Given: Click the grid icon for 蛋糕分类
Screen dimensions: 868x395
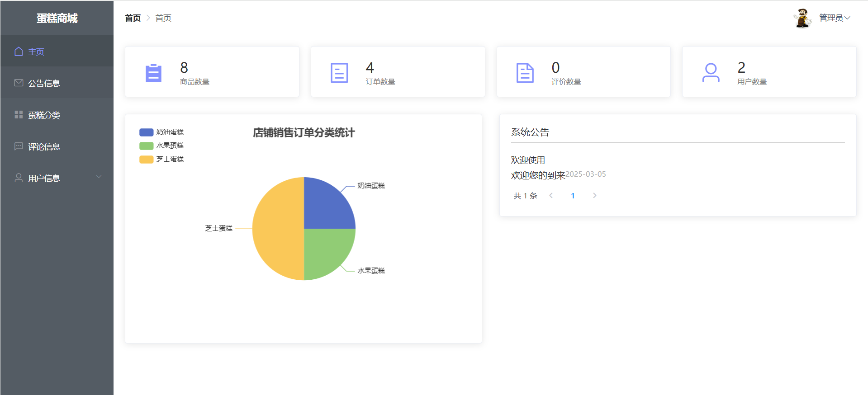Looking at the screenshot, I should 19,114.
